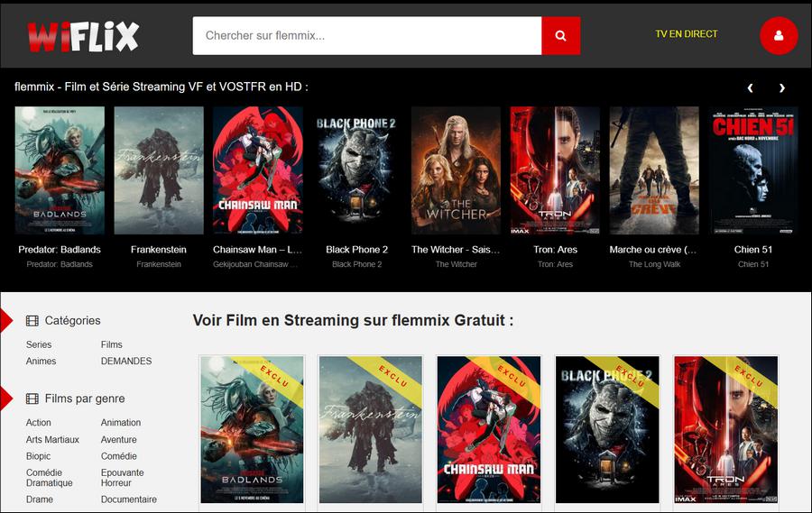Click the Gekijouban Chainsaw subtitle text
The image size is (812, 513).
(x=255, y=264)
